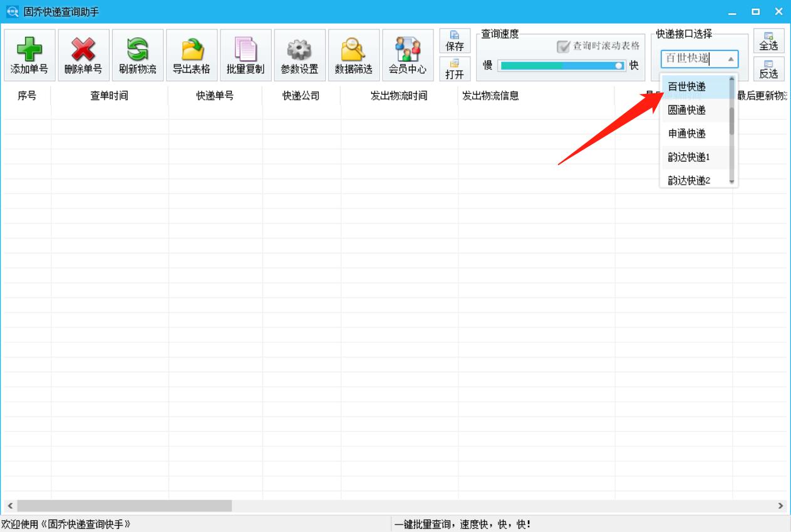Select 圆通快递 from the dropdown list
Screen dimensions: 791x532
pyautogui.click(x=695, y=110)
